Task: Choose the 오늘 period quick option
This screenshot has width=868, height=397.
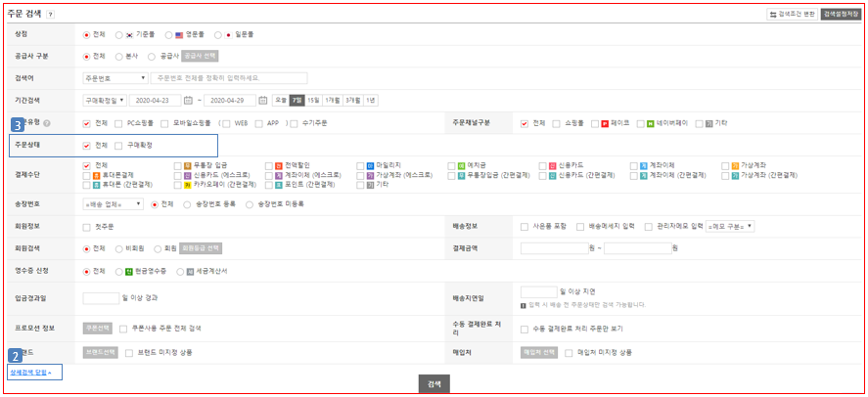Action: (281, 100)
